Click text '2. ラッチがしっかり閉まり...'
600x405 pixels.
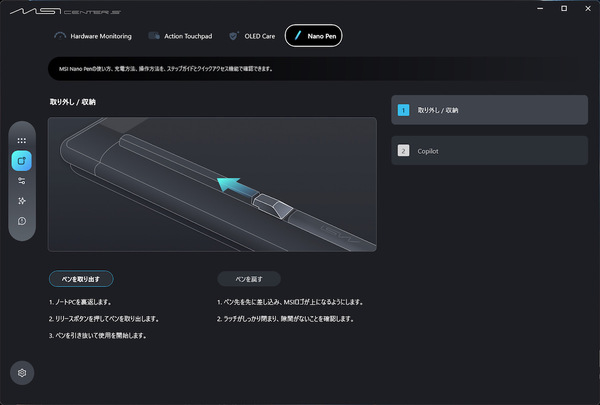click(285, 319)
